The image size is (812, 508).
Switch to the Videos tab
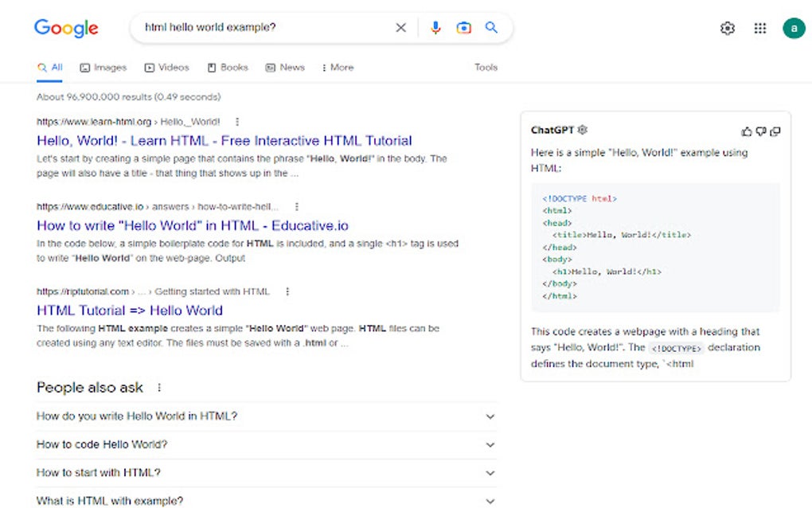click(167, 68)
